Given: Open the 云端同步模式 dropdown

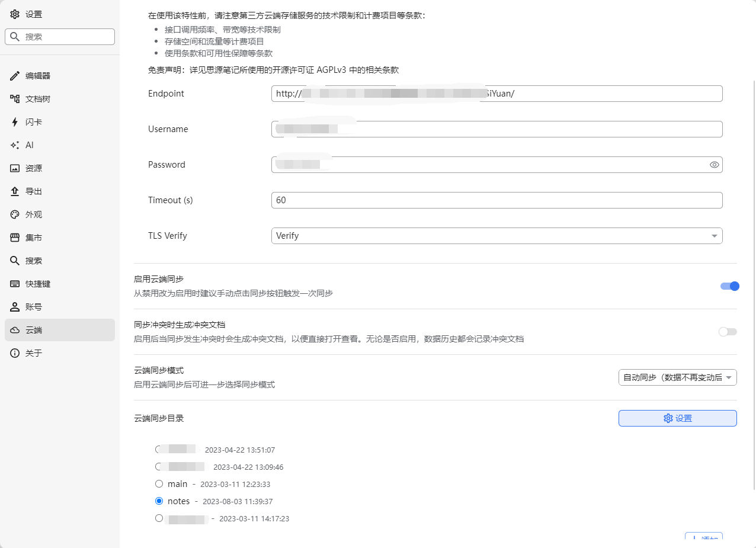Looking at the screenshot, I should [x=677, y=377].
